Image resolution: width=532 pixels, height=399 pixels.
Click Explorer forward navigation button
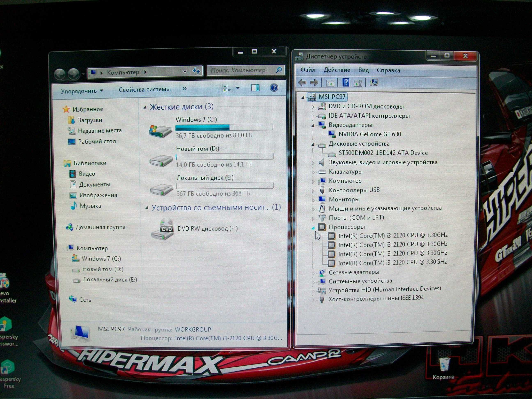pyautogui.click(x=73, y=74)
